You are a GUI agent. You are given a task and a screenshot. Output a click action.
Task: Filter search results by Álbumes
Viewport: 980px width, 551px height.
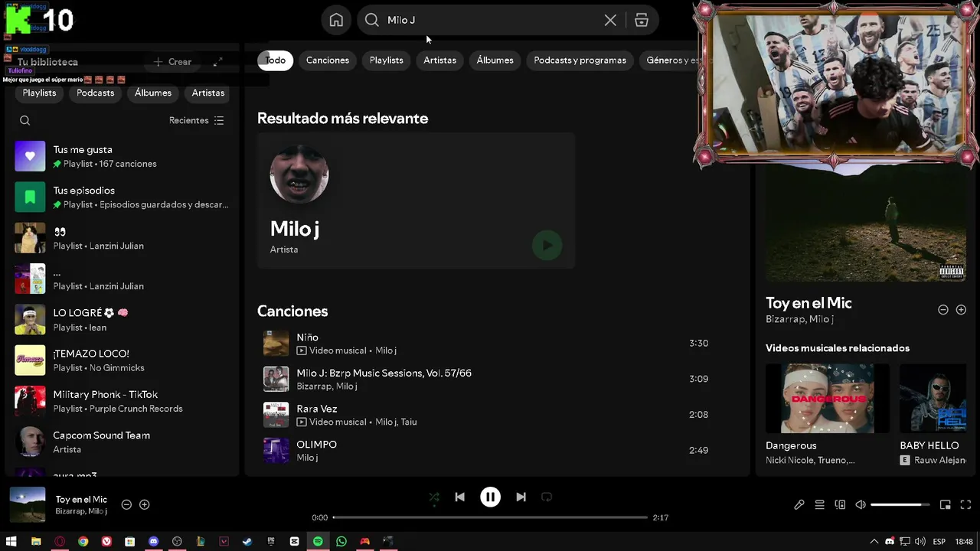pos(495,60)
